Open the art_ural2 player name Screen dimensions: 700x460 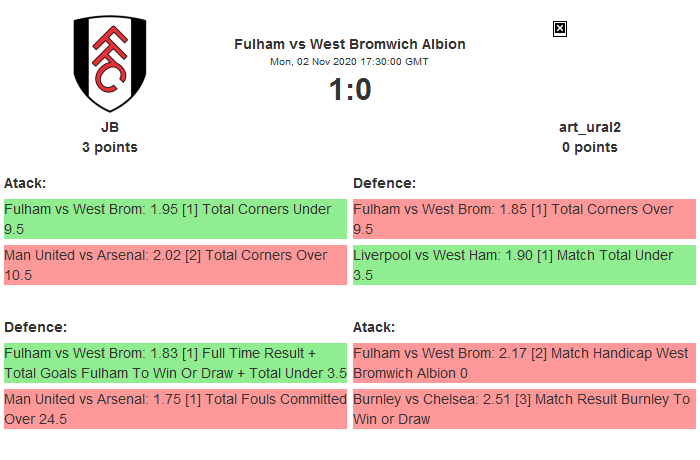tap(589, 127)
